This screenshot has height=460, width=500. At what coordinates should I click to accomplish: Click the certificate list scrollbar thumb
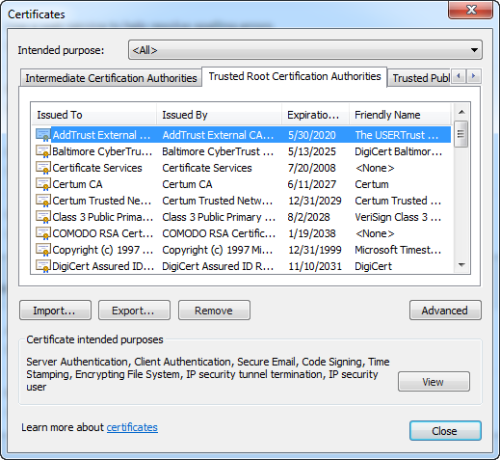click(x=461, y=134)
